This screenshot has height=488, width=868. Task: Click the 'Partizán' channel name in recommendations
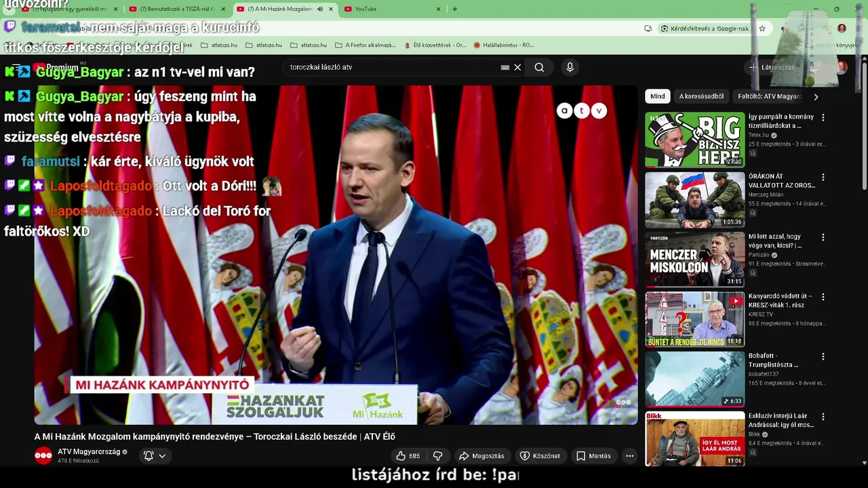[759, 255]
